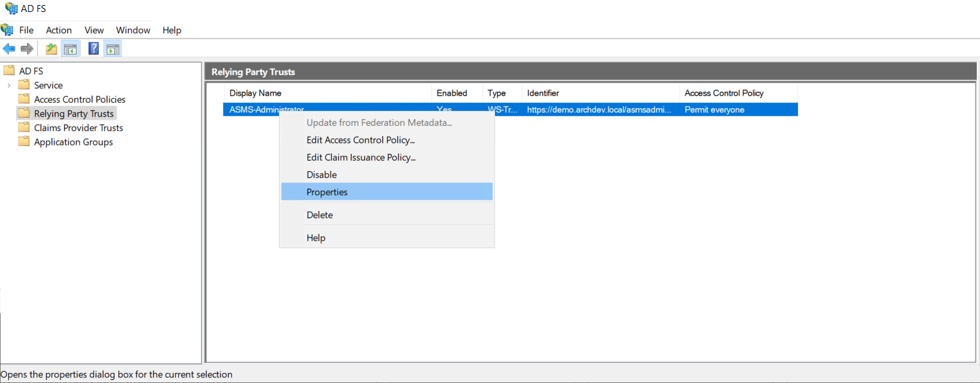Select Delete in the context menu
The image size is (980, 383).
(387, 215)
